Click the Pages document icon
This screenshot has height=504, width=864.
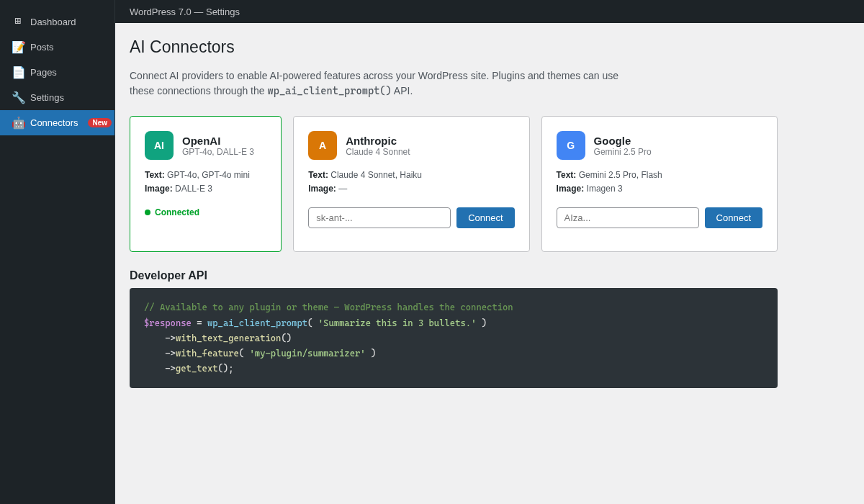click(x=18, y=72)
